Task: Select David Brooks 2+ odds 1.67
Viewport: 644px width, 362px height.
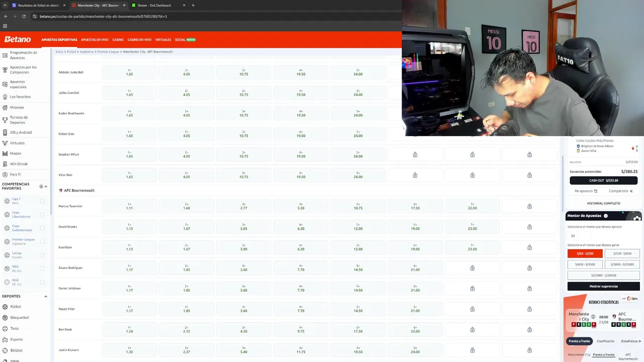Action: (x=187, y=227)
